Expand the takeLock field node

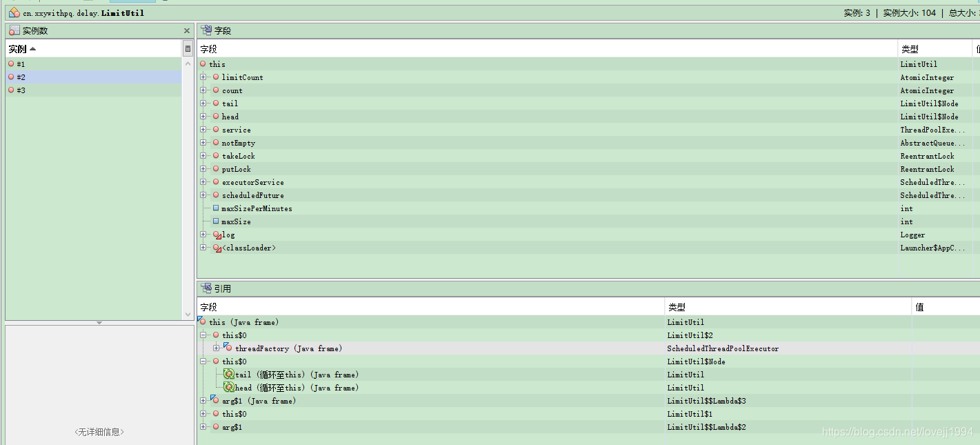click(x=203, y=156)
